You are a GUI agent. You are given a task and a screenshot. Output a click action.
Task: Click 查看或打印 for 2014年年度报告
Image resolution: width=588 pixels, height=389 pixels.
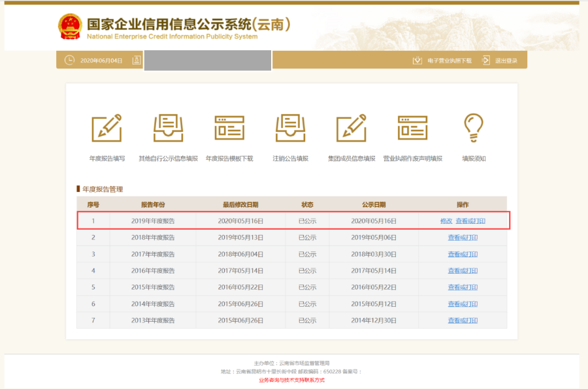point(463,304)
